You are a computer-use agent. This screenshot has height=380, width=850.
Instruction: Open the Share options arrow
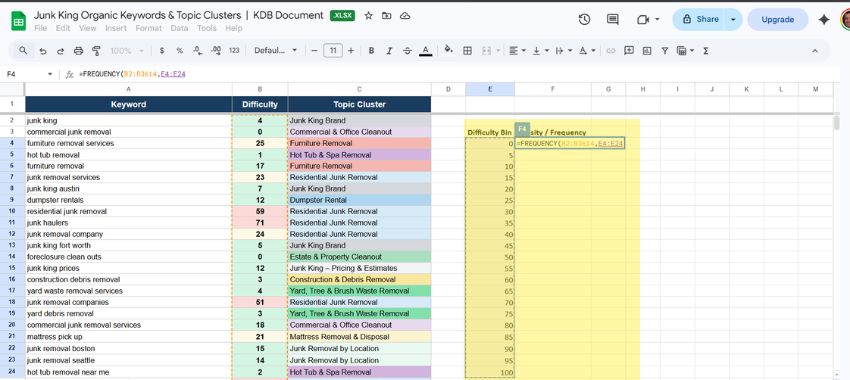point(733,20)
